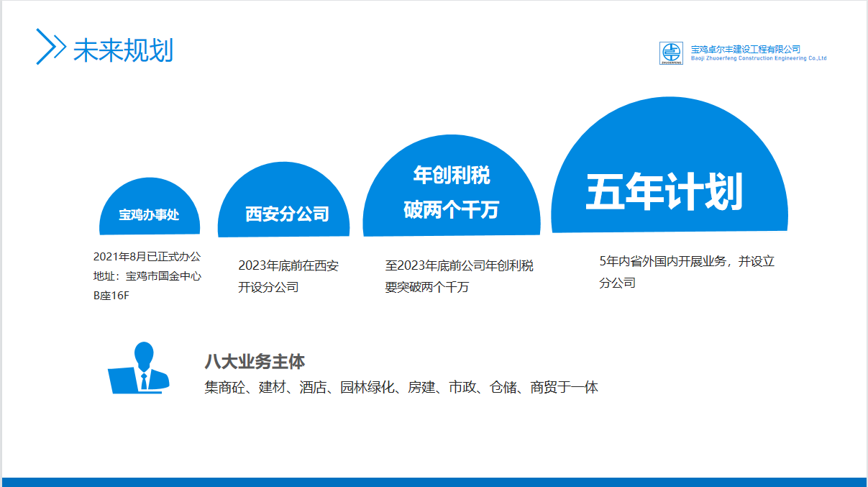Image resolution: width=868 pixels, height=487 pixels.
Task: Click the line 至2023年底前公司年创利税
Action: [x=459, y=265]
